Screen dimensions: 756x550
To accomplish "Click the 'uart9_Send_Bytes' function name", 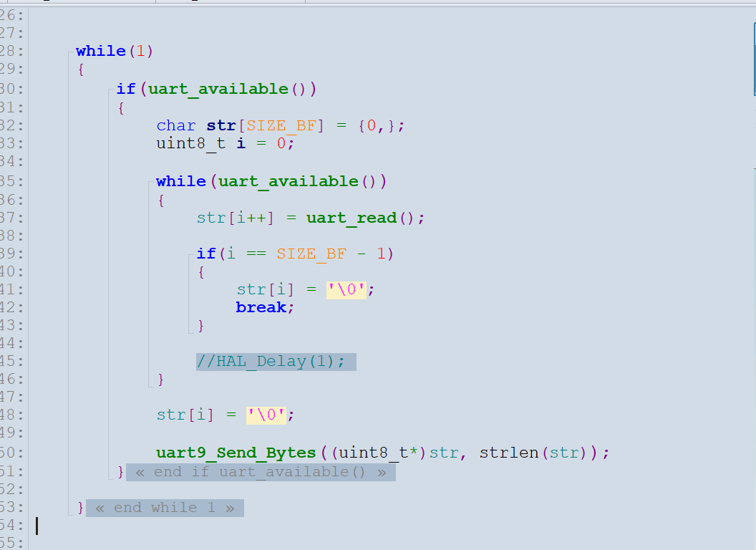I will [236, 453].
